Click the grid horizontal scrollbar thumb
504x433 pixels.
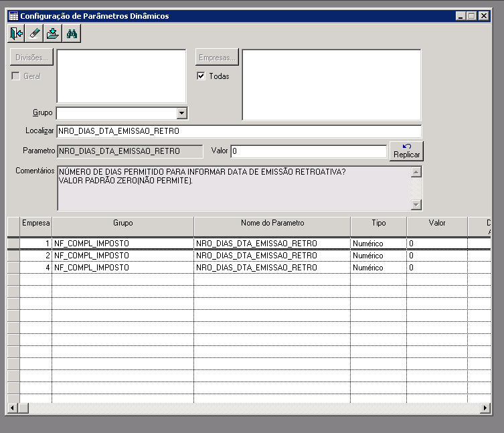[23, 408]
